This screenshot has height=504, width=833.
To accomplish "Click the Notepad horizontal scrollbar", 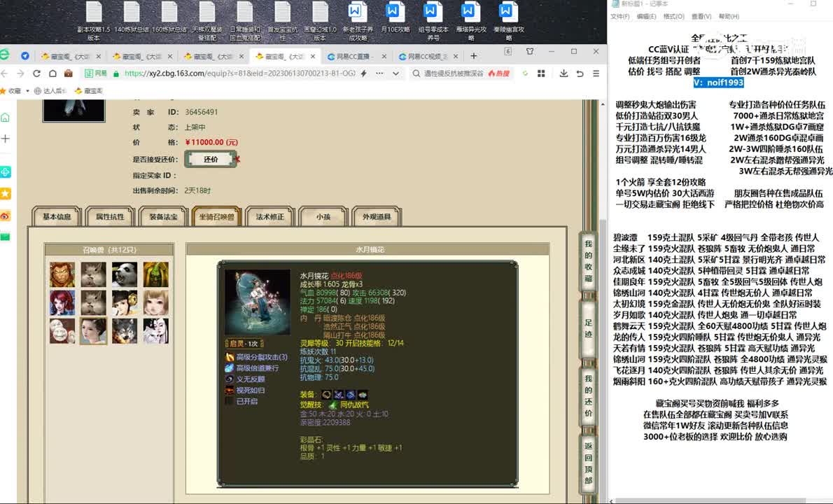I will click(x=710, y=500).
